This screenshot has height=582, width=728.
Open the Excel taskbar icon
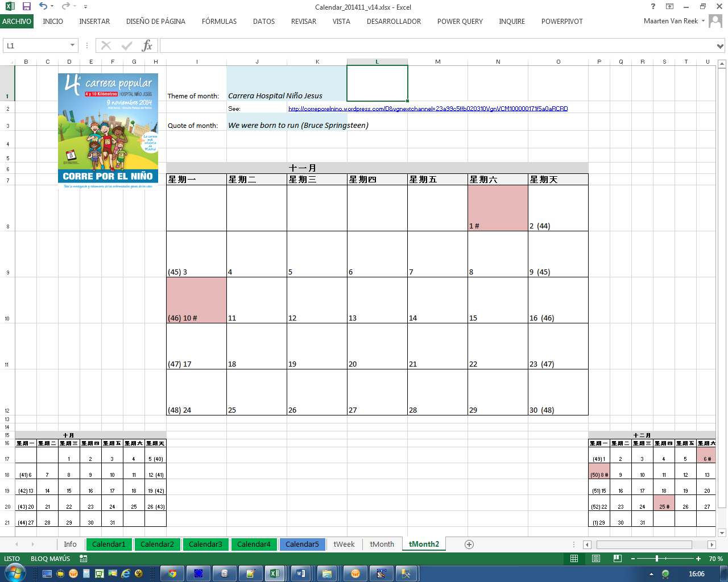coord(275,574)
